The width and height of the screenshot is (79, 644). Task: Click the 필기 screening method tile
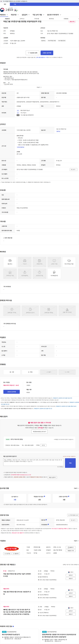(49, 372)
